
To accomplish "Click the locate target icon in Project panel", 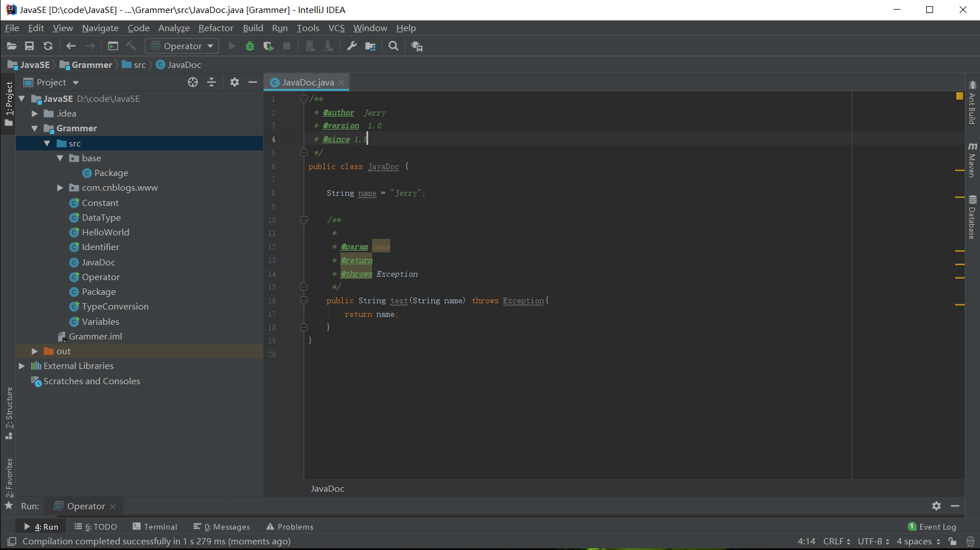I will pyautogui.click(x=193, y=83).
